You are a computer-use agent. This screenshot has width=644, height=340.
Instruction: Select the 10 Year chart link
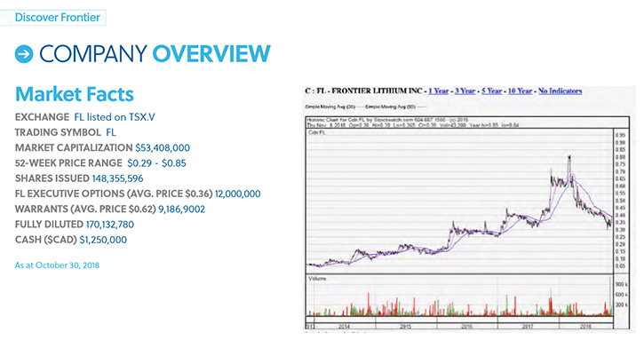pos(520,91)
